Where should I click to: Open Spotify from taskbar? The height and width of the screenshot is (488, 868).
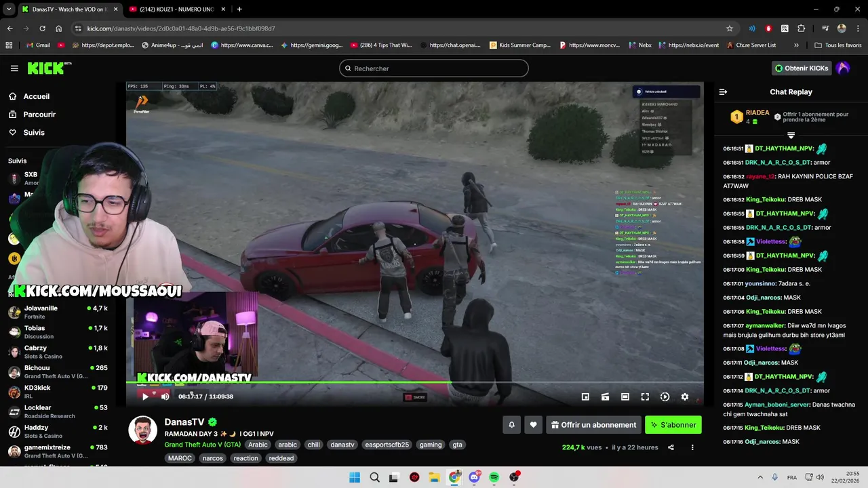(494, 477)
